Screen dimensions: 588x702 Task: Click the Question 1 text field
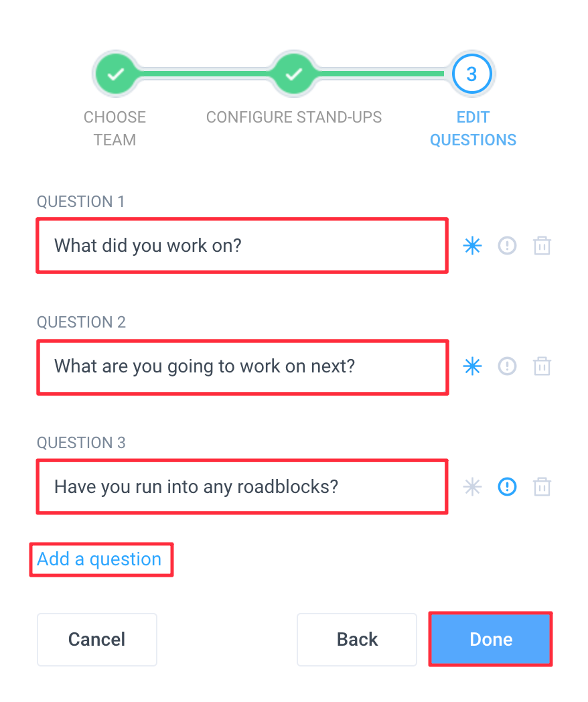(242, 246)
